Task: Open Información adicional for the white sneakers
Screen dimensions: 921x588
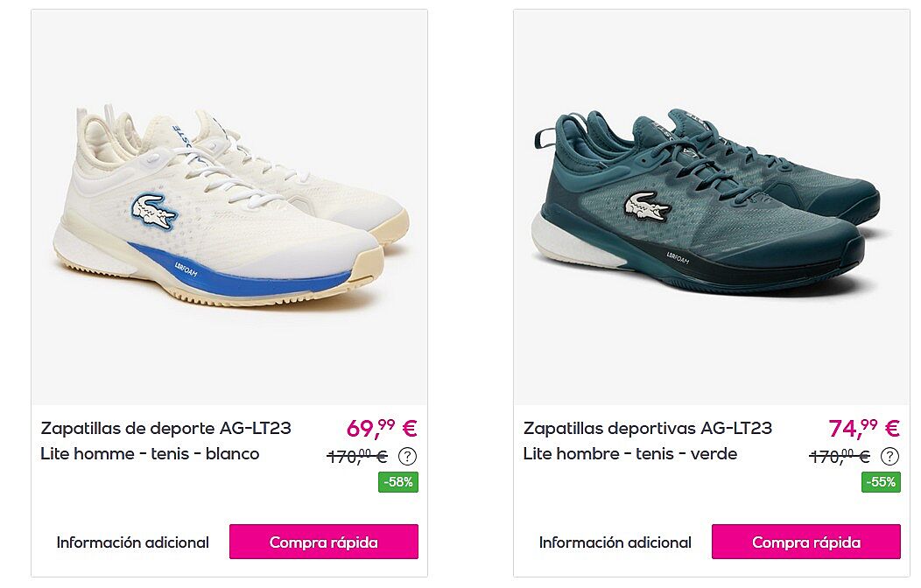Action: coord(133,542)
